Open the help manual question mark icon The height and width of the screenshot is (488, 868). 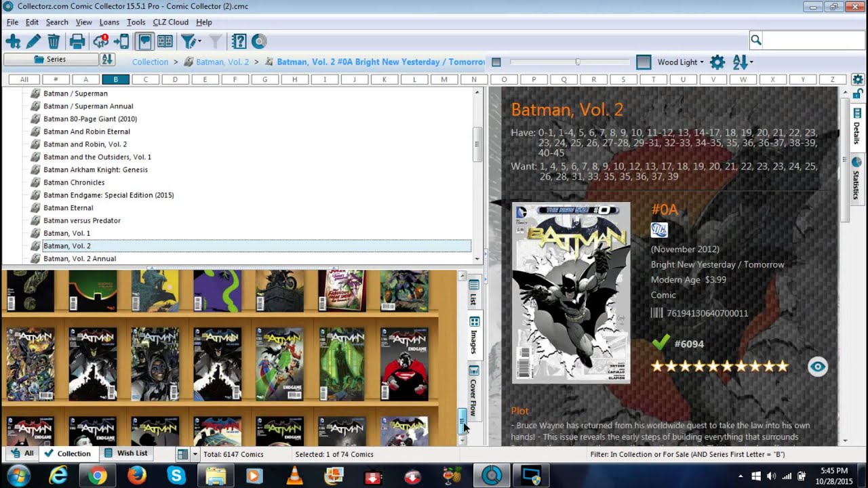click(x=239, y=41)
